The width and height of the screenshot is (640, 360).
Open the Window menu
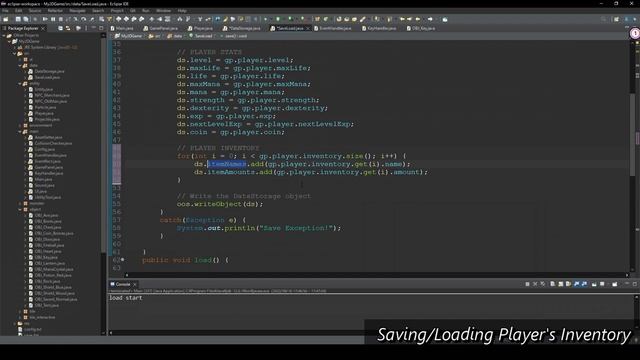click(164, 11)
